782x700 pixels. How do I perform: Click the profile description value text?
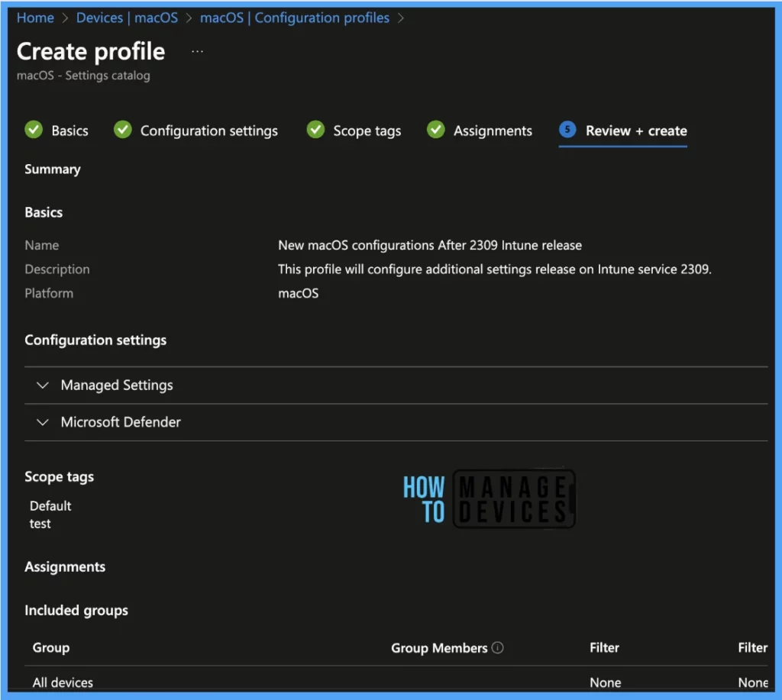click(495, 269)
